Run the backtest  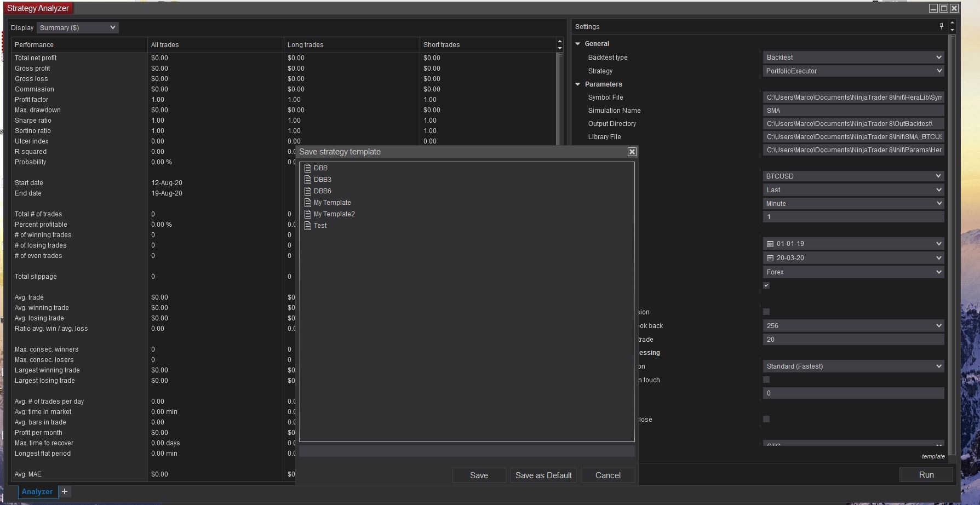[926, 475]
